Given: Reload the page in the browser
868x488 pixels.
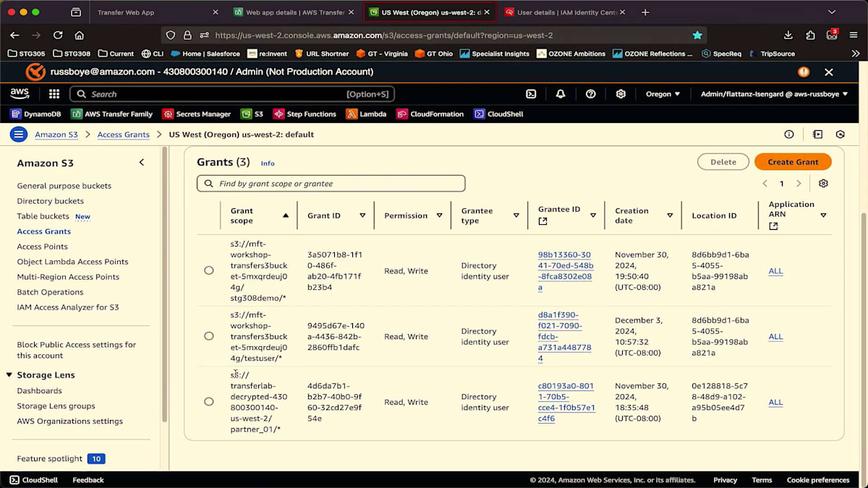Looking at the screenshot, I should coord(58,35).
